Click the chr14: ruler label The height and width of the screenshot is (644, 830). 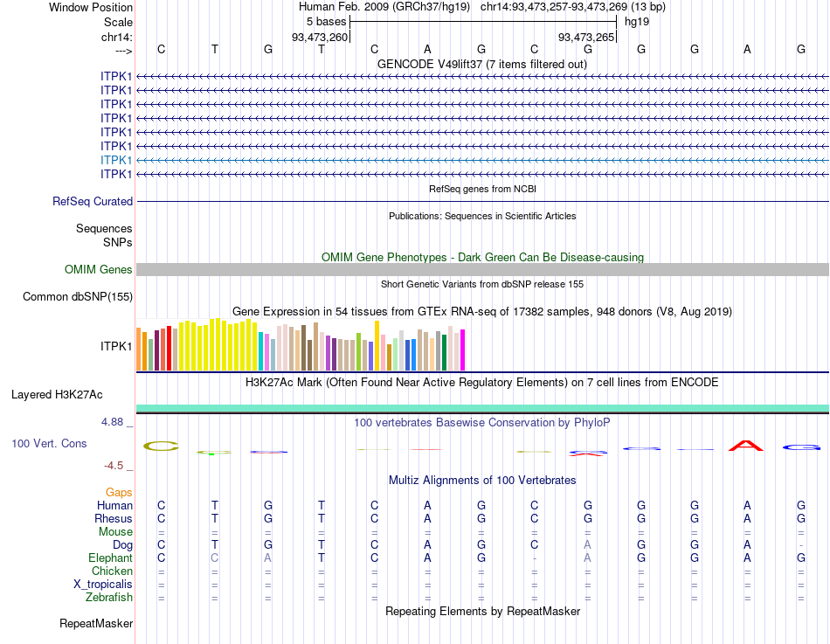tap(117, 37)
